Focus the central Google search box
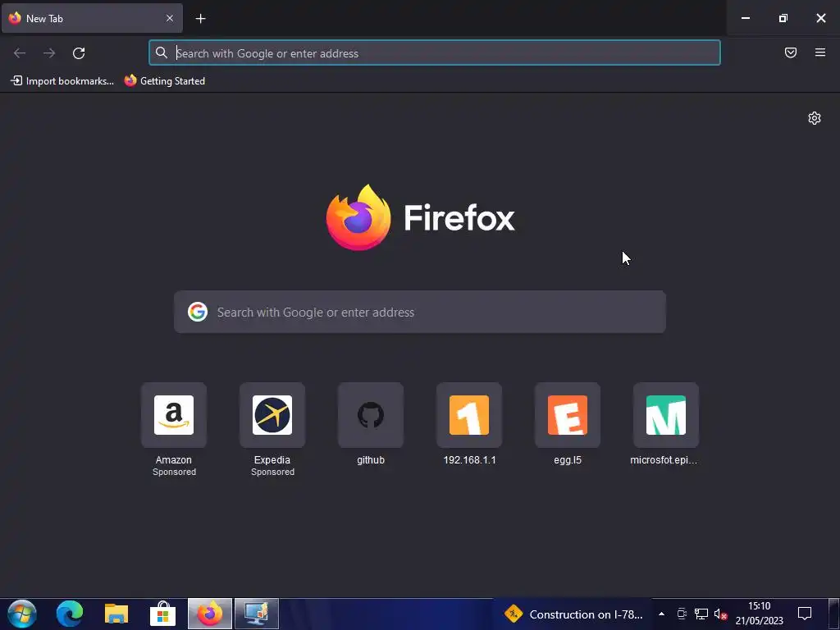Screen dimensions: 840x630 [420, 312]
